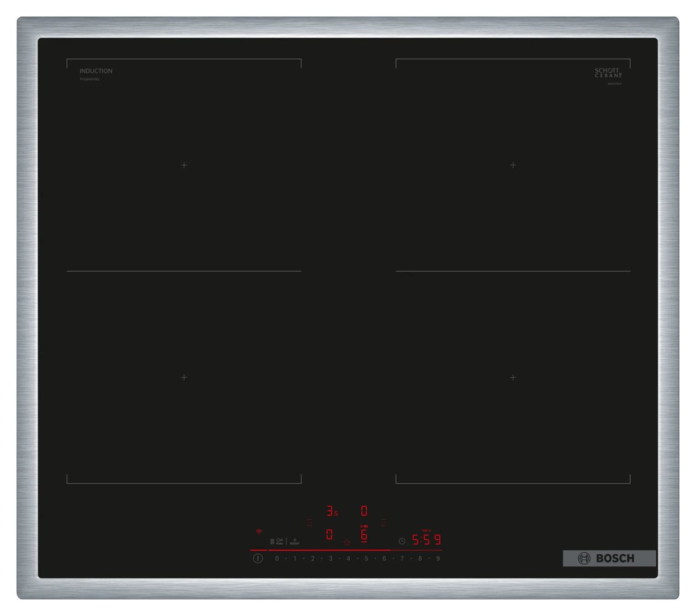The height and width of the screenshot is (616, 696).
Task: Set power level 4 on slider
Action: coord(349,559)
